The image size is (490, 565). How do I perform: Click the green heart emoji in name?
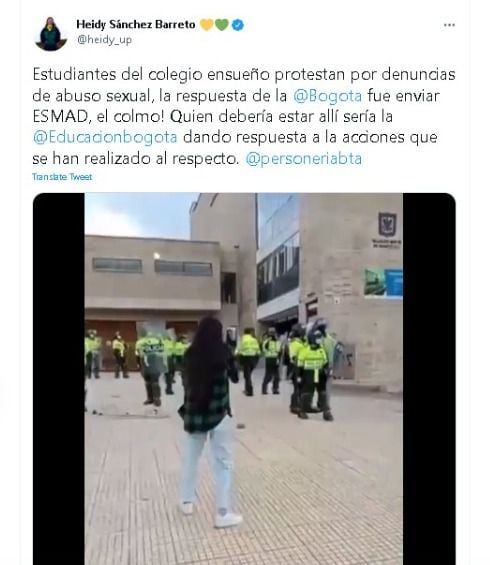[222, 25]
